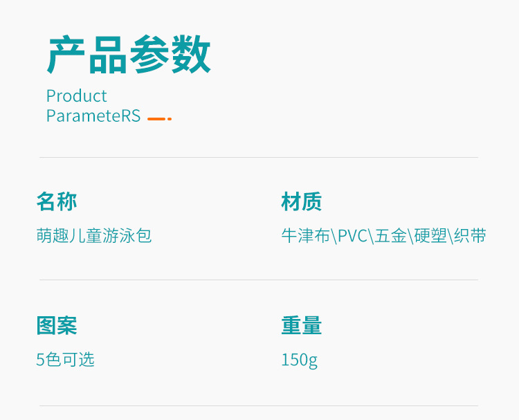The image size is (519, 420).
Task: Click the ParameteRS subtitle text
Action: click(x=93, y=116)
